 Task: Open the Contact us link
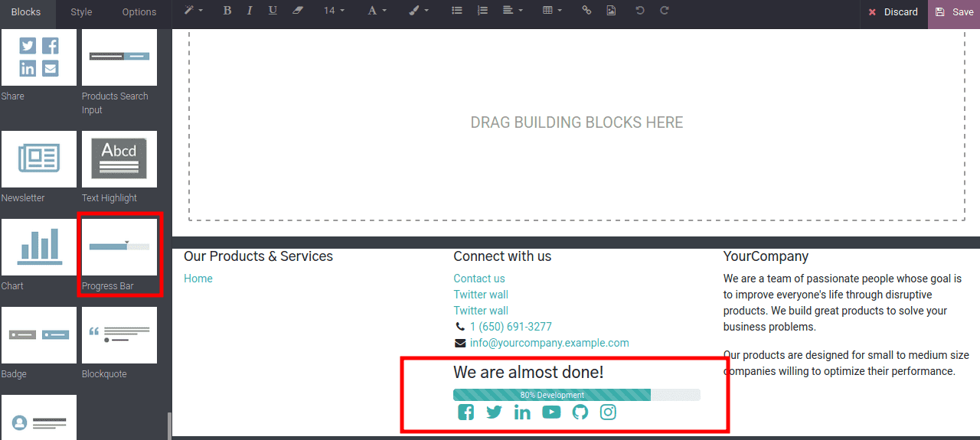(479, 279)
